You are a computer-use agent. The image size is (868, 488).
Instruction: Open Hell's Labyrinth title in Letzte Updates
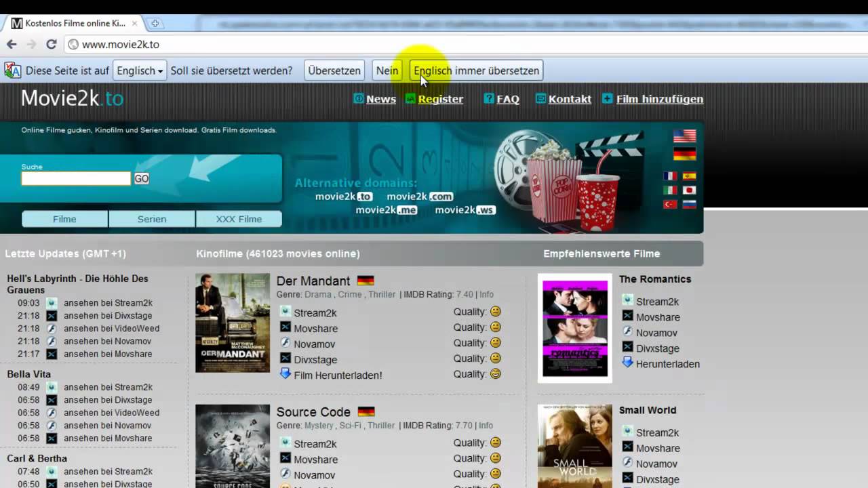pyautogui.click(x=77, y=284)
